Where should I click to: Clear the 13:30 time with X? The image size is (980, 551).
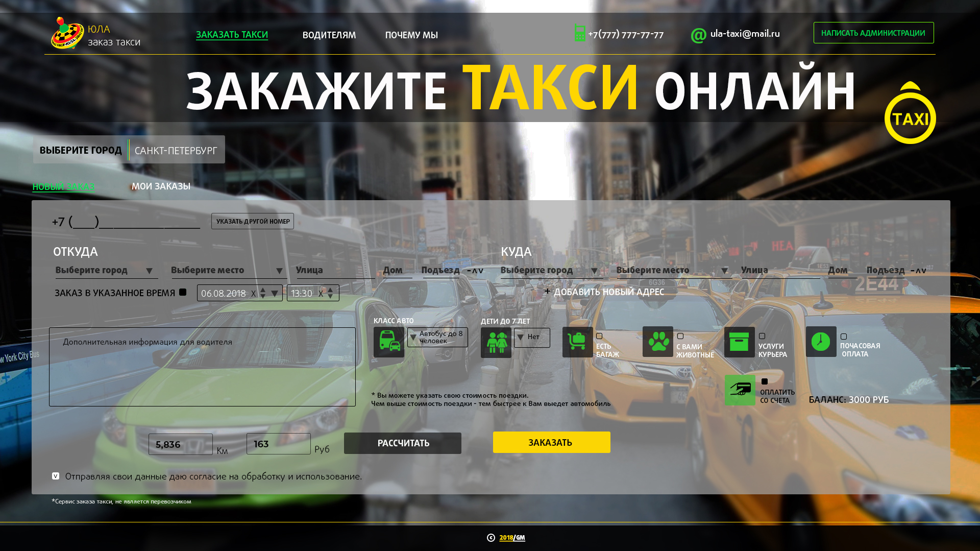point(321,294)
